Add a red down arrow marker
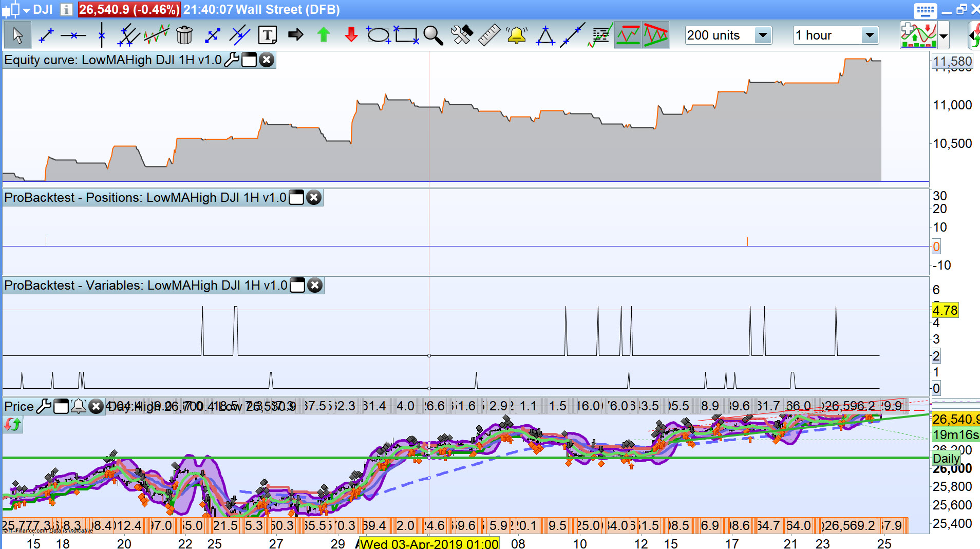Viewport: 980px width, 549px height. (x=351, y=35)
